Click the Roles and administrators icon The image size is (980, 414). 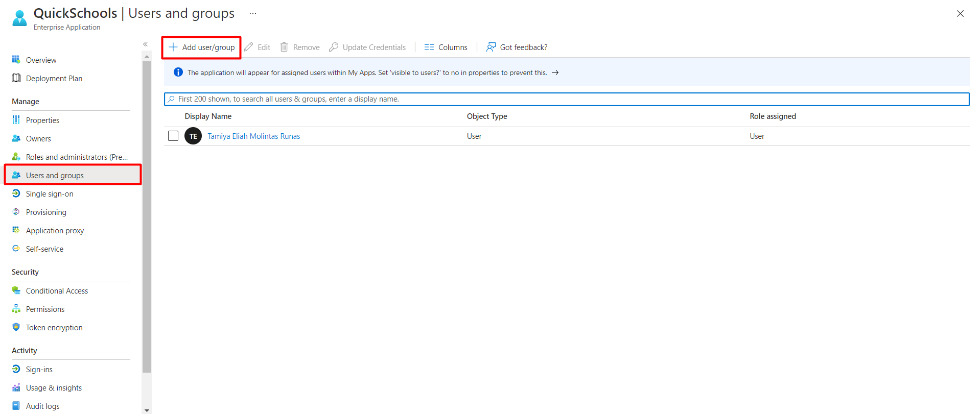16,157
